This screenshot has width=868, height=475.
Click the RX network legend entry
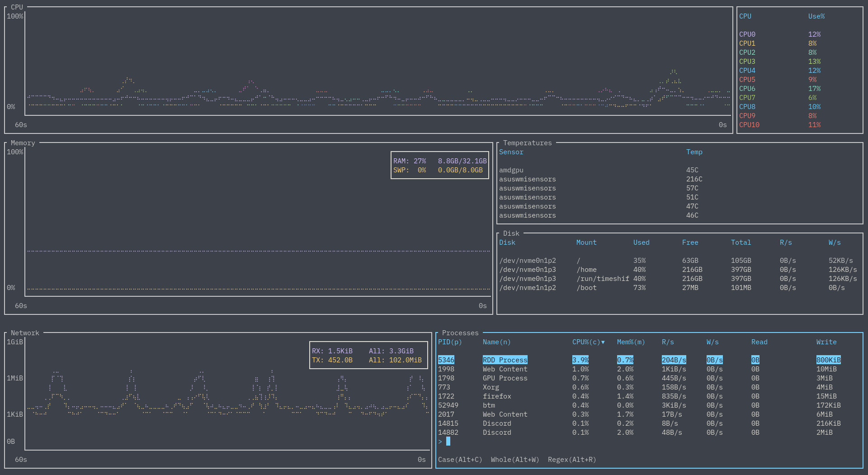pos(363,351)
